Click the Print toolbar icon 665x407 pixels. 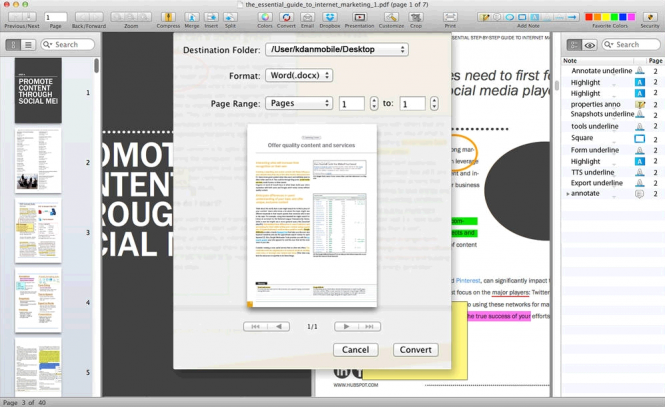click(450, 18)
